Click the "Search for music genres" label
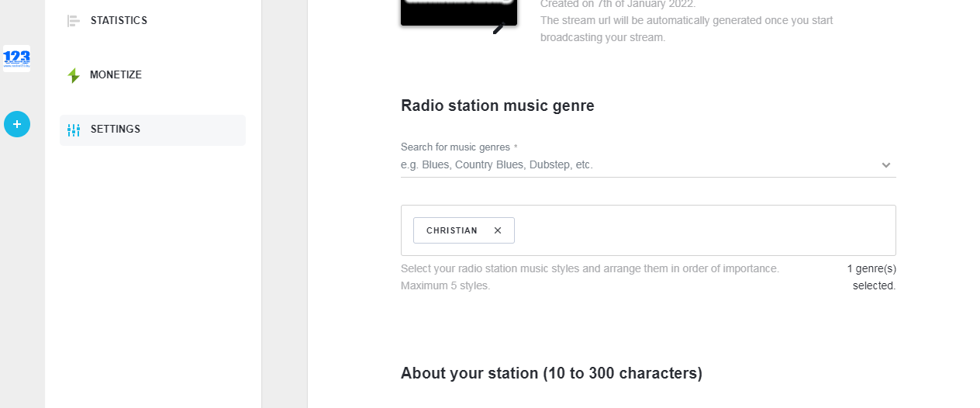 (x=455, y=147)
